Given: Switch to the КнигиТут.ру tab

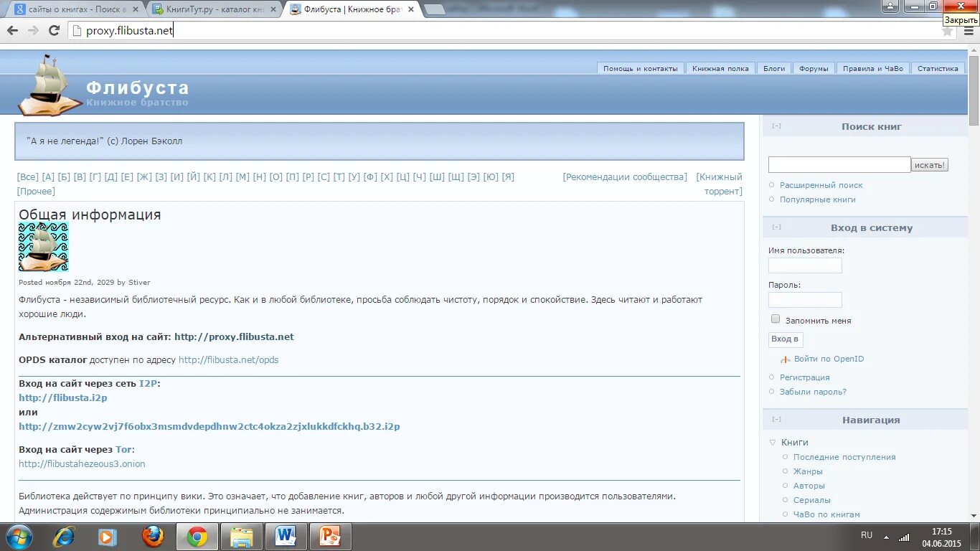Looking at the screenshot, I should pyautogui.click(x=213, y=9).
